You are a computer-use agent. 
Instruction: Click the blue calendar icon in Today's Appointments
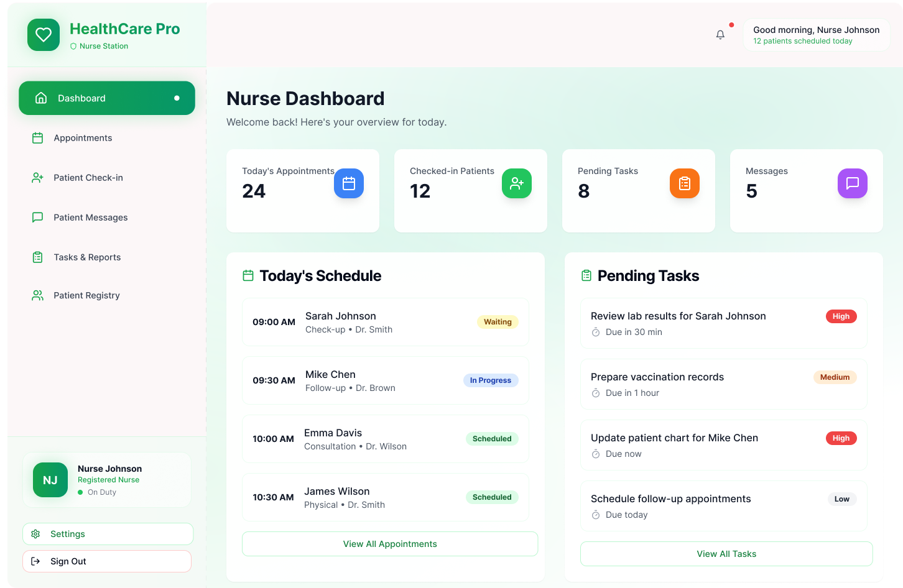click(x=349, y=183)
